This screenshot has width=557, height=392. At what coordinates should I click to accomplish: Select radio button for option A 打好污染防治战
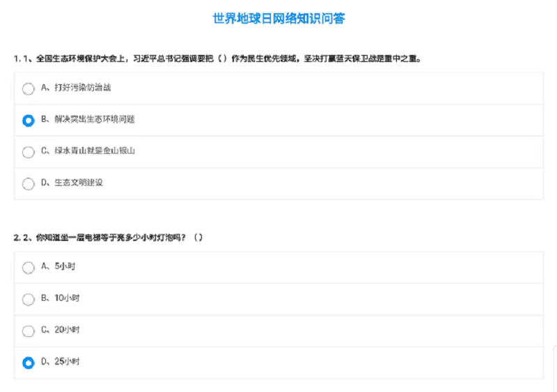pos(28,88)
